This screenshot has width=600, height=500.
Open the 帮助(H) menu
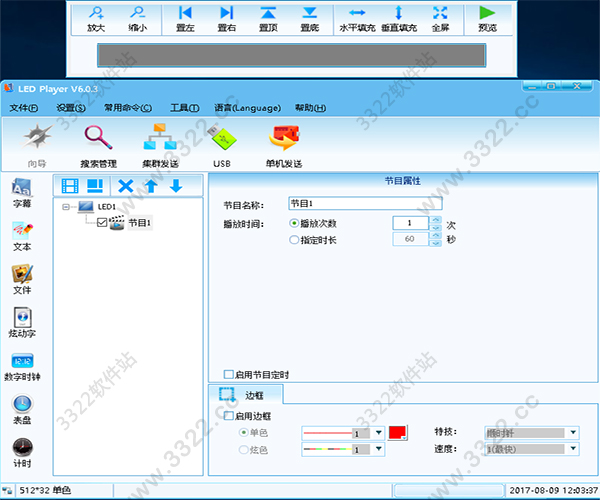point(310,108)
